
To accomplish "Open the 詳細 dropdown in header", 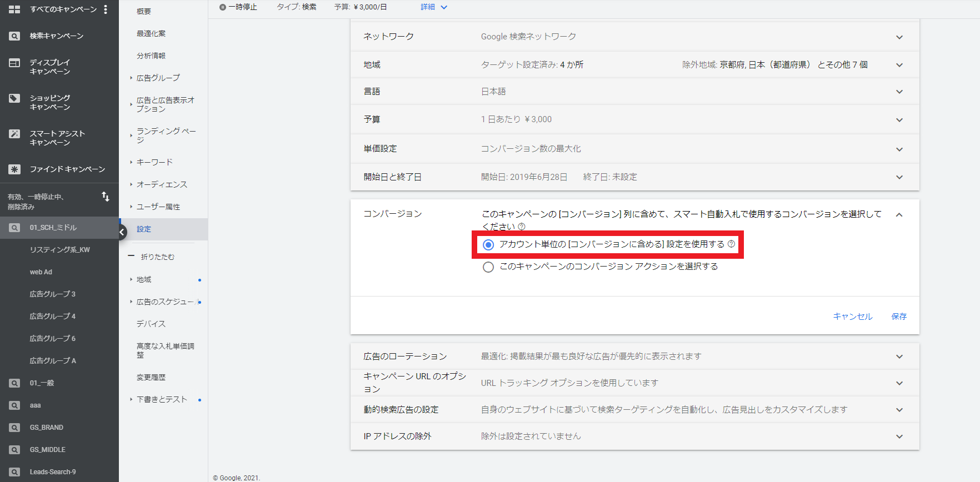I will (x=434, y=7).
